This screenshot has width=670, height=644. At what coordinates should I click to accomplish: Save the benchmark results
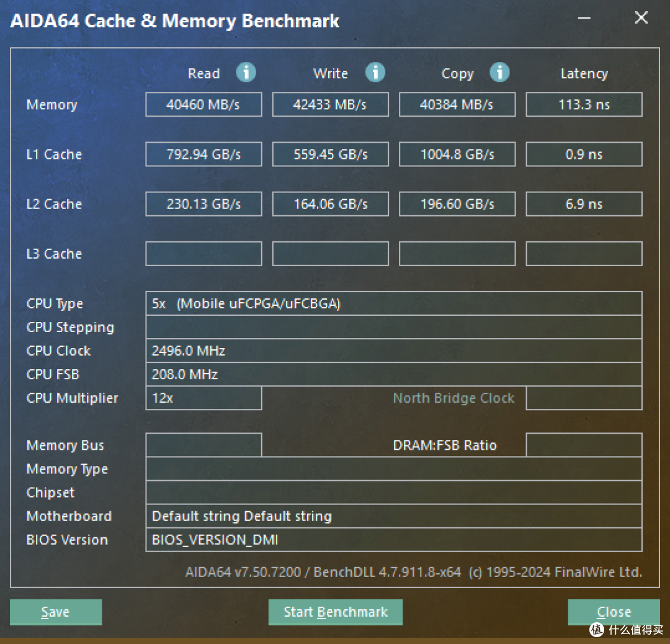pyautogui.click(x=56, y=612)
